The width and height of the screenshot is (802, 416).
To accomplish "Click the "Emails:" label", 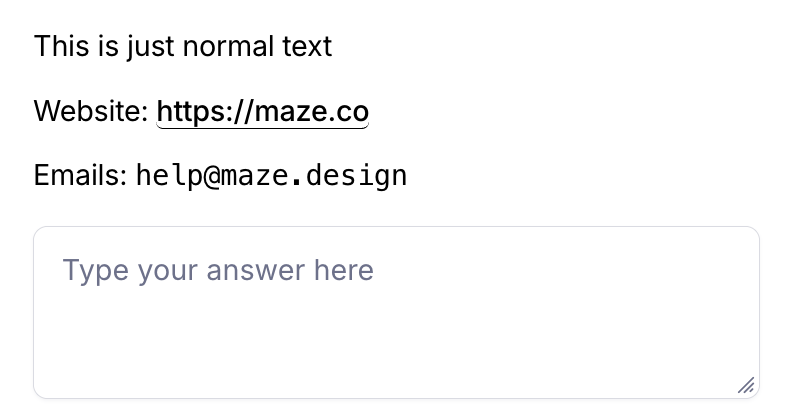I will pyautogui.click(x=80, y=176).
